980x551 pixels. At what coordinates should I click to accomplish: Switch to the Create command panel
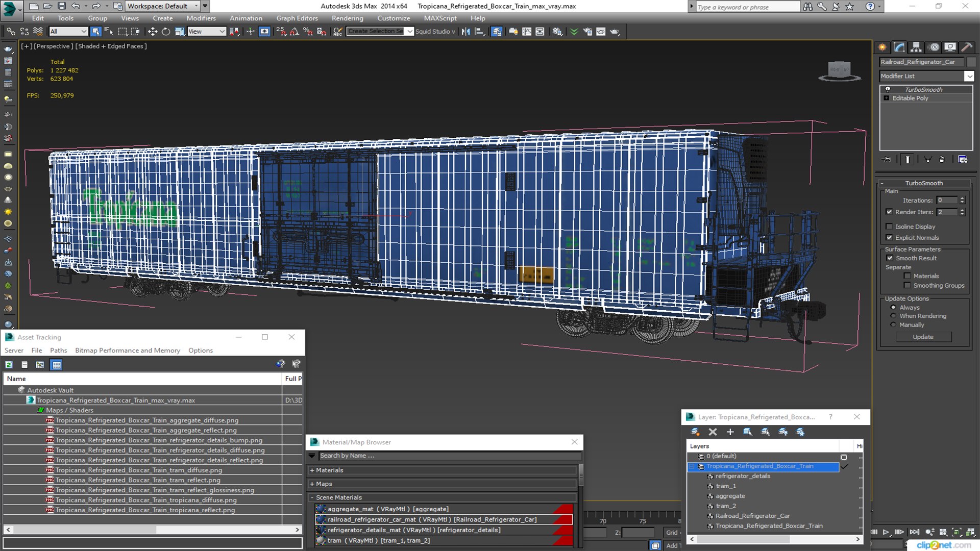(x=883, y=47)
